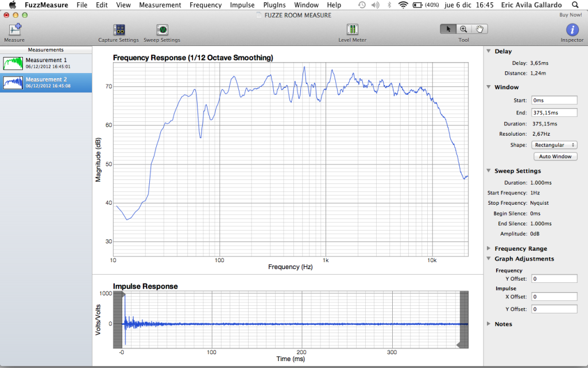Viewport: 588px width, 368px height.
Task: Toggle the Inspector panel
Action: [x=572, y=30]
